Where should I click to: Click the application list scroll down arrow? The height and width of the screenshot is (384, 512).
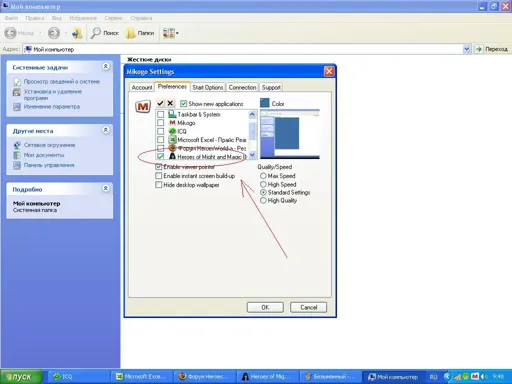coord(252,155)
